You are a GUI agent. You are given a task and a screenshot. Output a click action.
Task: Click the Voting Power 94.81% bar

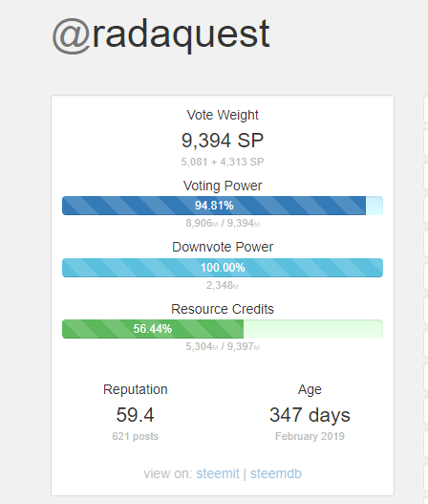click(x=223, y=206)
